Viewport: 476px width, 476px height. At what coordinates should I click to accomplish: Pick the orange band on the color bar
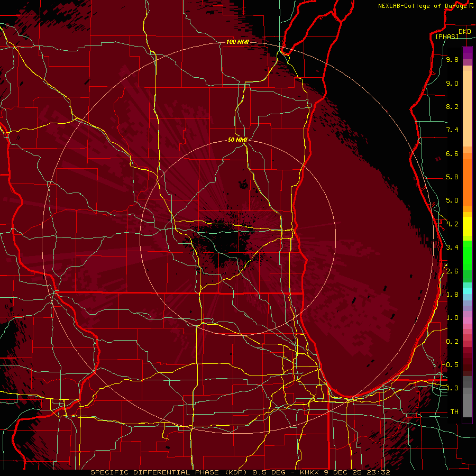click(x=467, y=182)
